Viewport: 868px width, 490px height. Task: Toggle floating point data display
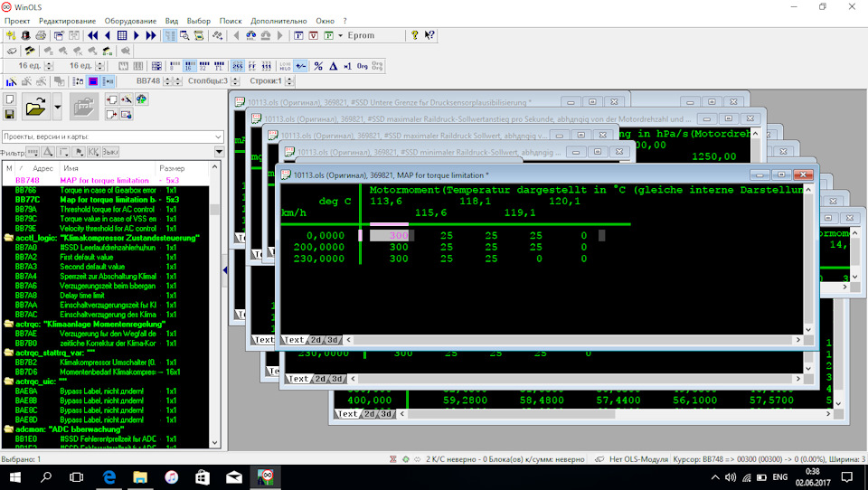coord(219,66)
